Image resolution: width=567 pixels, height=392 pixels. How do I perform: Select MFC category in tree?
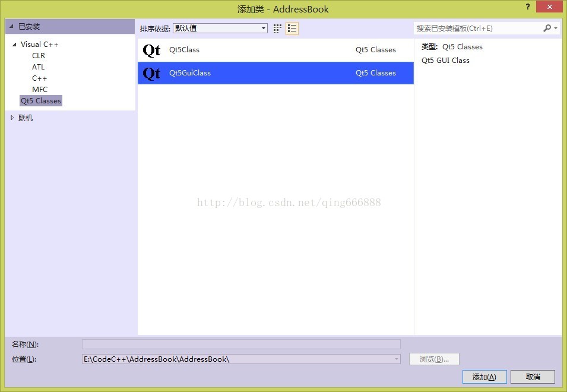[40, 89]
